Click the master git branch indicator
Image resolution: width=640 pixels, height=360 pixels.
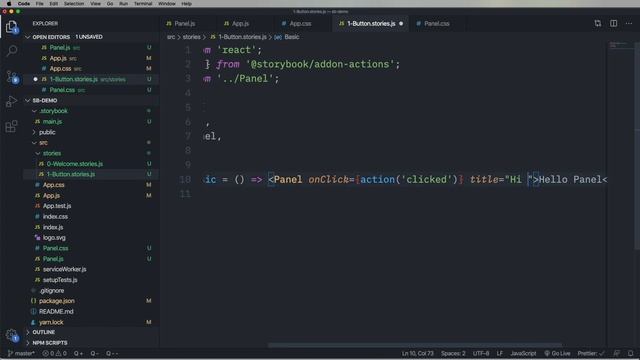tap(21, 353)
